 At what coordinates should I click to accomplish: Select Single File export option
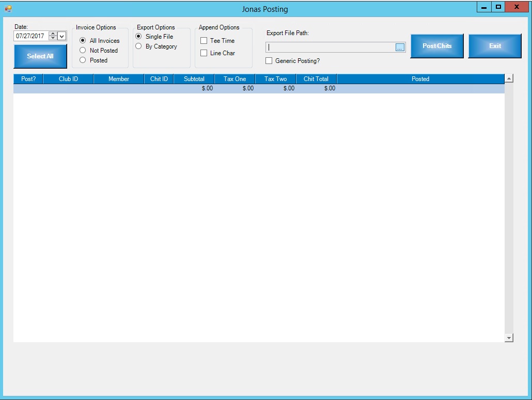pyautogui.click(x=138, y=37)
